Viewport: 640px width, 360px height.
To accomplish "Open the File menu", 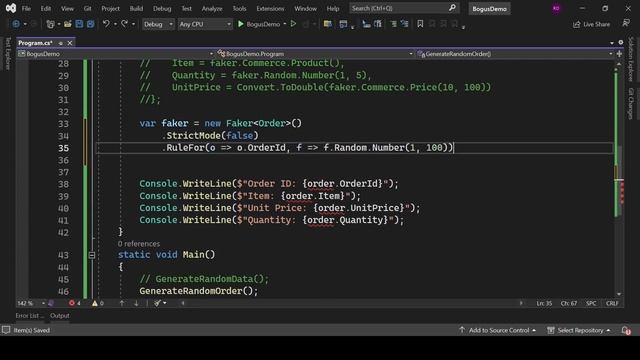I will pos(26,8).
